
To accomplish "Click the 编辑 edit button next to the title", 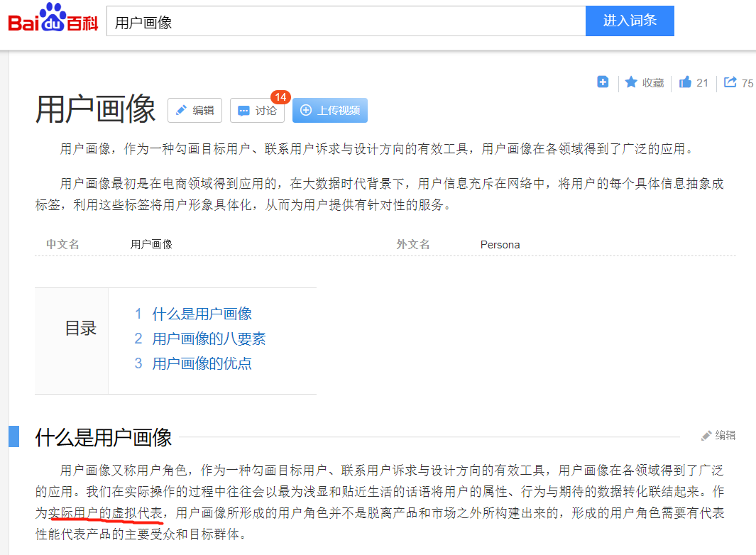I will click(195, 110).
